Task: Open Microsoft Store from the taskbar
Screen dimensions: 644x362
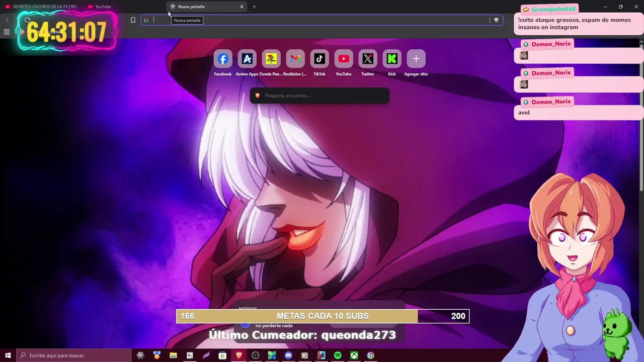Action: pos(222,355)
